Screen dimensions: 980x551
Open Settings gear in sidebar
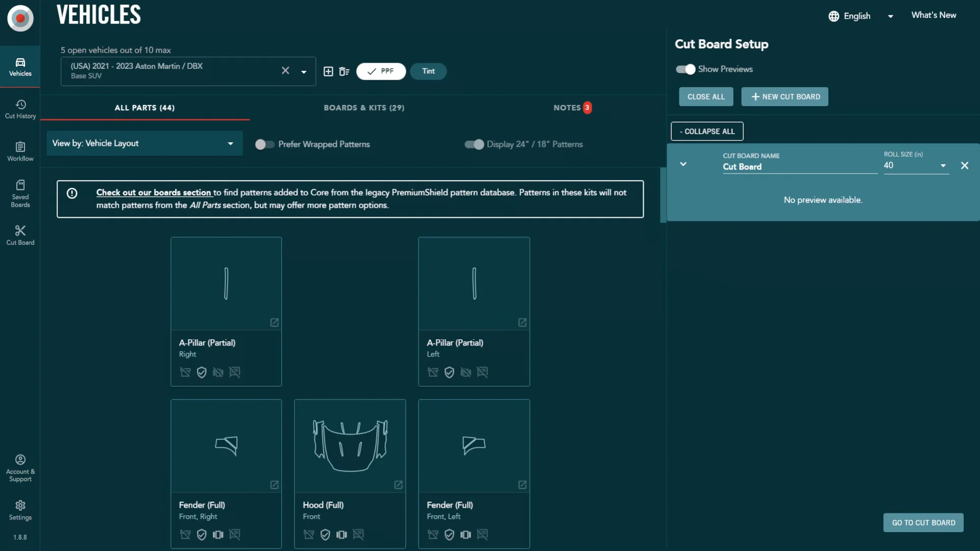coord(20,510)
